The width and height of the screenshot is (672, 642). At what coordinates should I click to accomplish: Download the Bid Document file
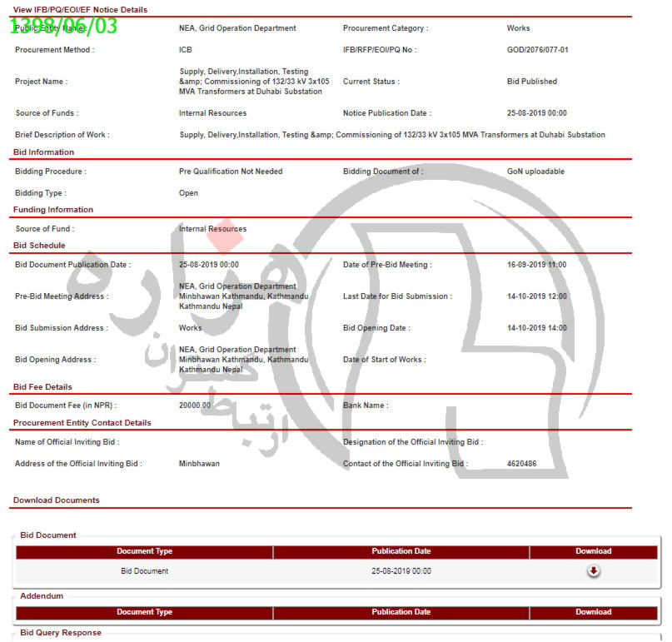pyautogui.click(x=593, y=571)
